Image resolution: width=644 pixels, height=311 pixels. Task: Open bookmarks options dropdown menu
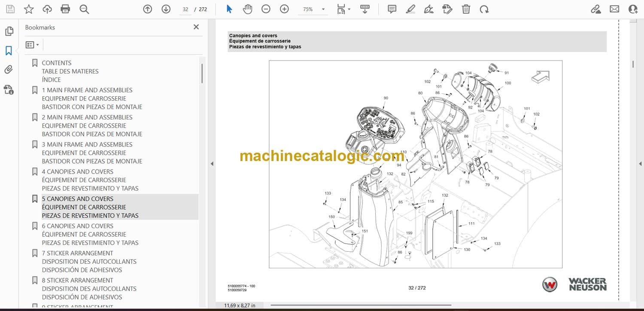[32, 45]
